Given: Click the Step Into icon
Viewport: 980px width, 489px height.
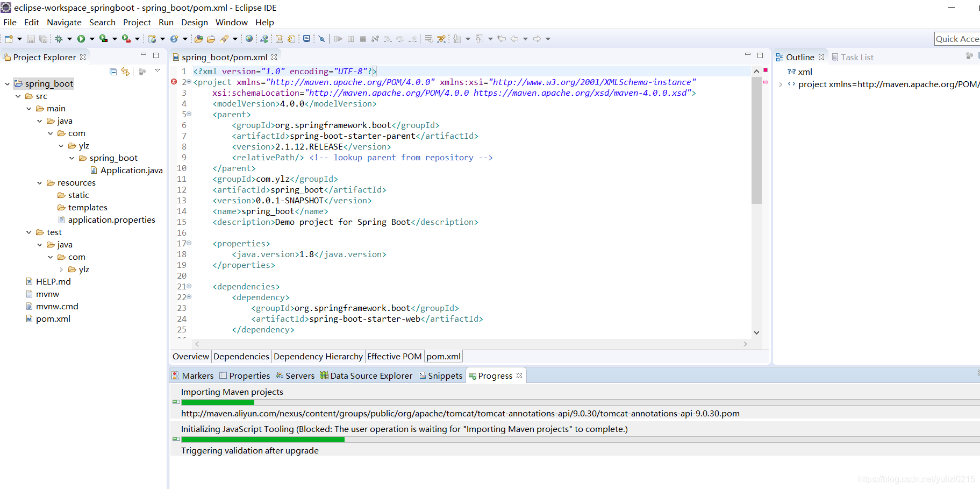Looking at the screenshot, I should click(x=388, y=39).
